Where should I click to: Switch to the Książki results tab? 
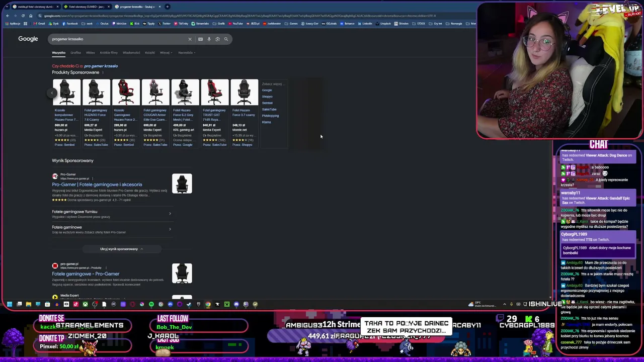(x=150, y=52)
